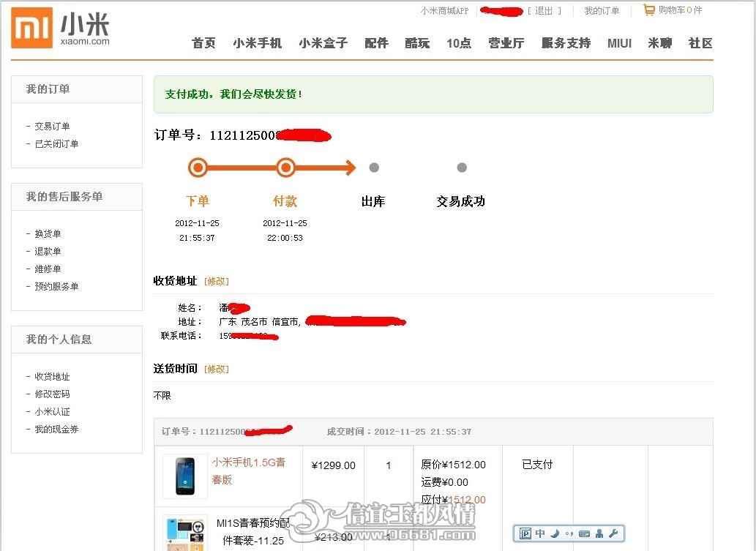Open the 小米手机1.5G青春版 product link

249,471
